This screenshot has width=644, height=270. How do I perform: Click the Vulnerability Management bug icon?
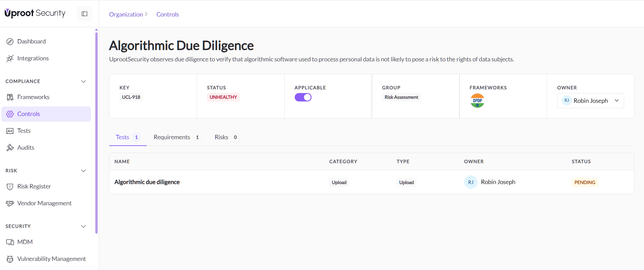coord(10,259)
